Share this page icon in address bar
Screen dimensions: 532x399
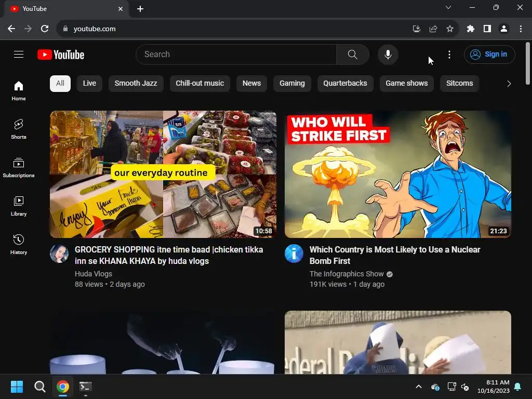[x=433, y=29]
